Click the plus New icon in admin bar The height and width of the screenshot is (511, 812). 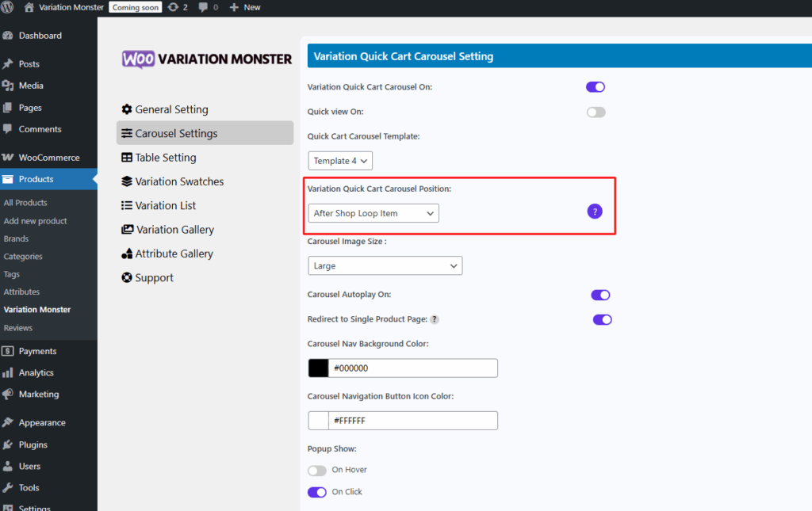tap(234, 7)
